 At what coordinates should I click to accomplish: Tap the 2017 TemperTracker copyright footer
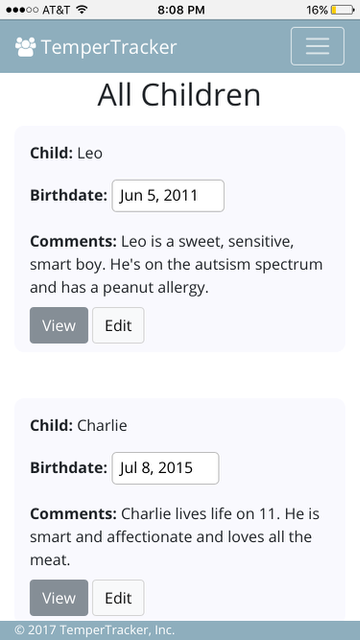(x=95, y=630)
